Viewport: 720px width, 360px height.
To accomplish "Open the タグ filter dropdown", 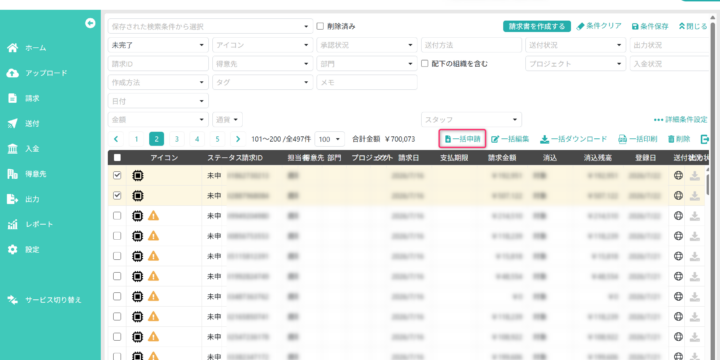I will point(263,82).
